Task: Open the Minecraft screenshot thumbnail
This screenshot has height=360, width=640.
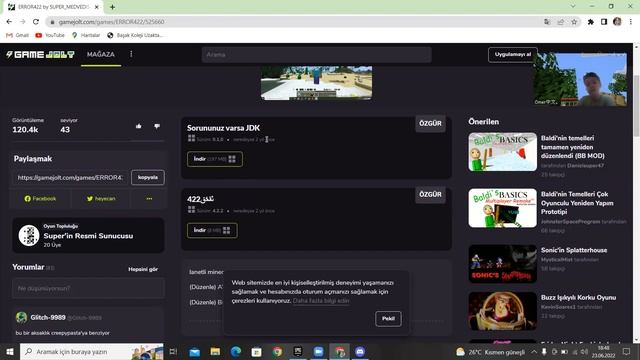Action: 316,83
